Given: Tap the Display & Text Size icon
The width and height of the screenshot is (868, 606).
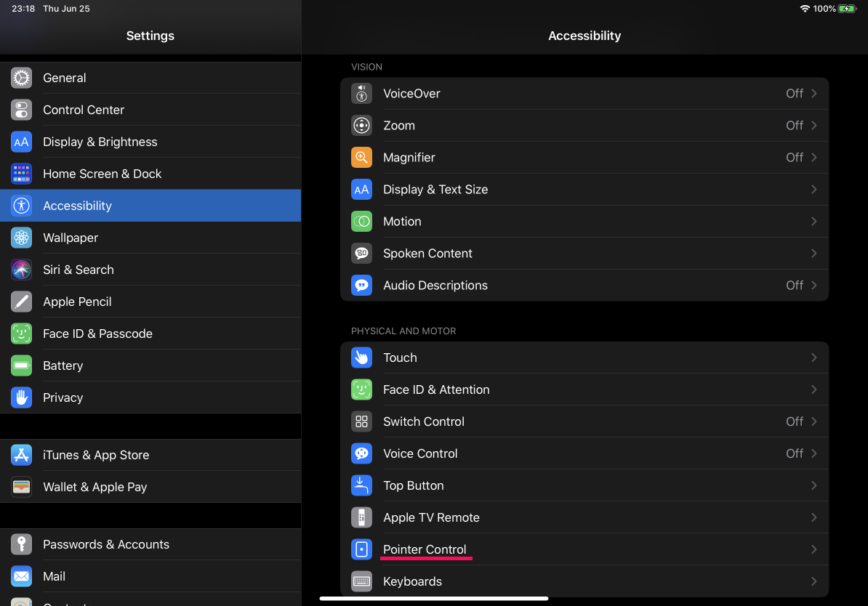Looking at the screenshot, I should point(361,190).
